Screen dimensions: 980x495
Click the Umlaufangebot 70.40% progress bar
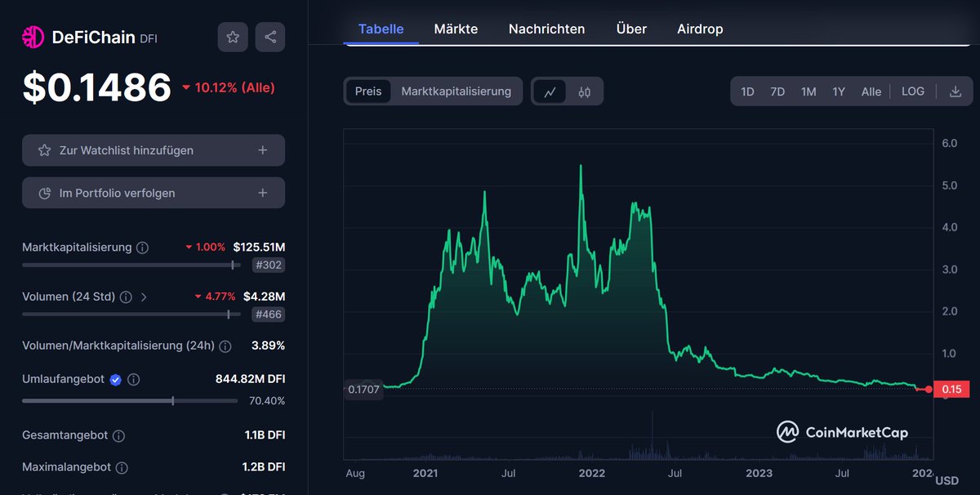coord(131,401)
